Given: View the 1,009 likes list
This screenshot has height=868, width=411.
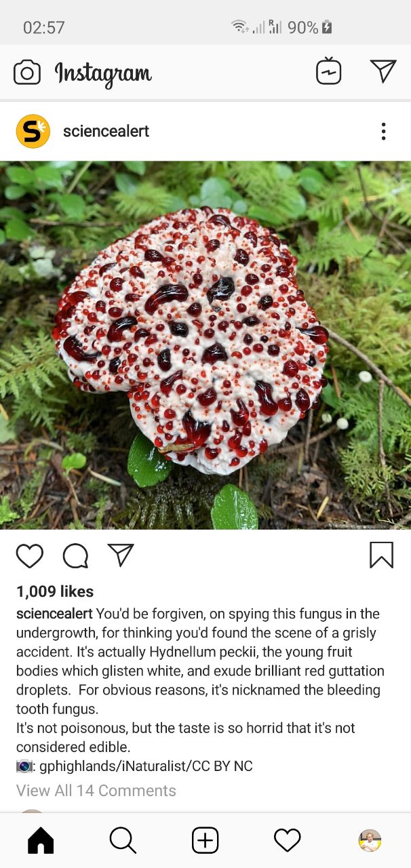Looking at the screenshot, I should 55,591.
